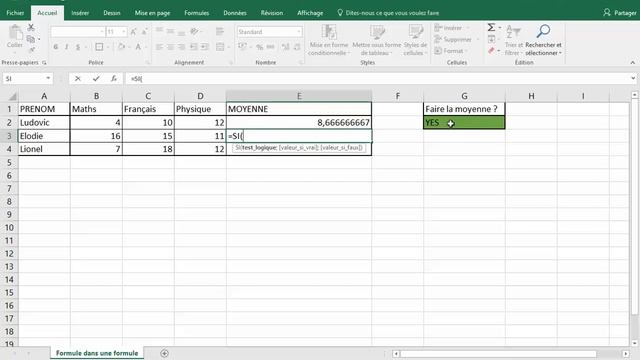Toggle align left
The height and width of the screenshot is (360, 640).
[159, 47]
